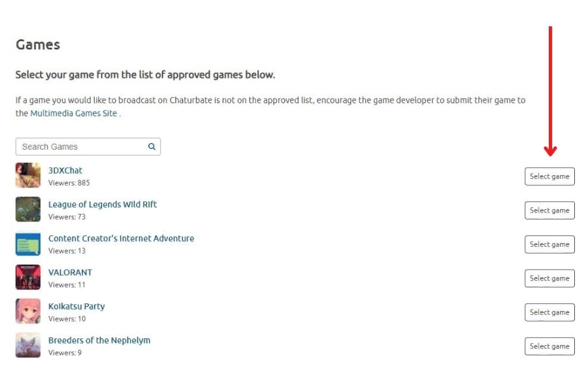588x392 pixels.
Task: Click the VALORANT title link
Action: click(70, 272)
